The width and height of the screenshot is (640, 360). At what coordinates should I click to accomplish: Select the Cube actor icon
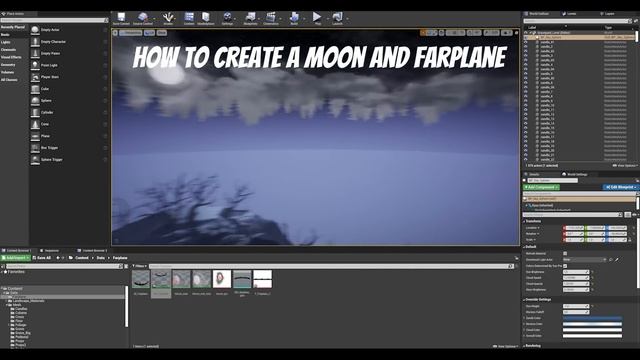click(x=35, y=89)
